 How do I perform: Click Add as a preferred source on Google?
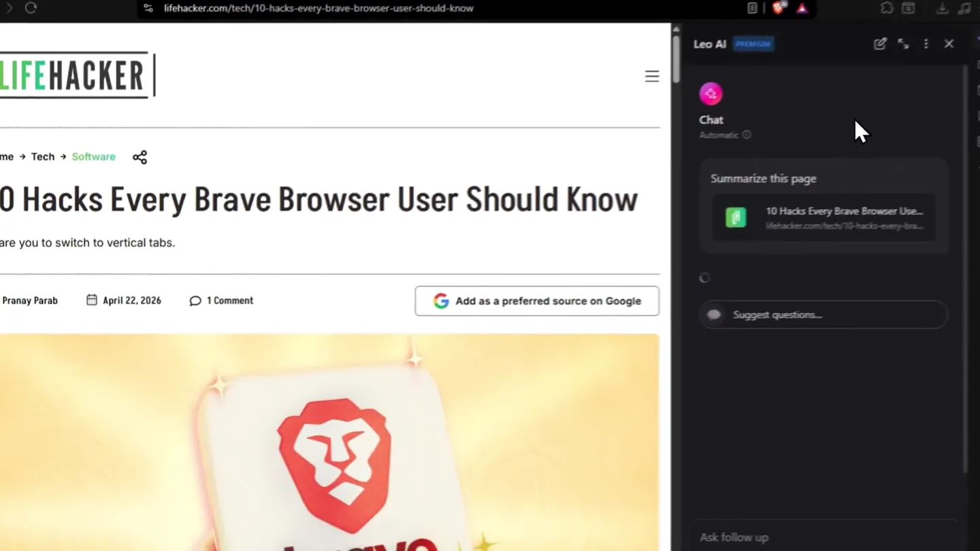click(537, 301)
